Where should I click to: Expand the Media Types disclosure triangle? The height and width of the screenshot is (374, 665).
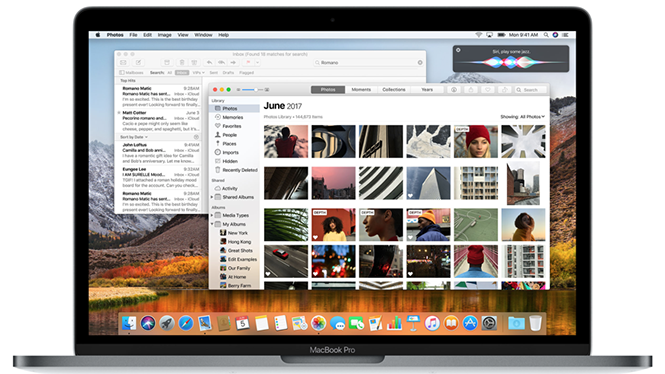pyautogui.click(x=212, y=215)
